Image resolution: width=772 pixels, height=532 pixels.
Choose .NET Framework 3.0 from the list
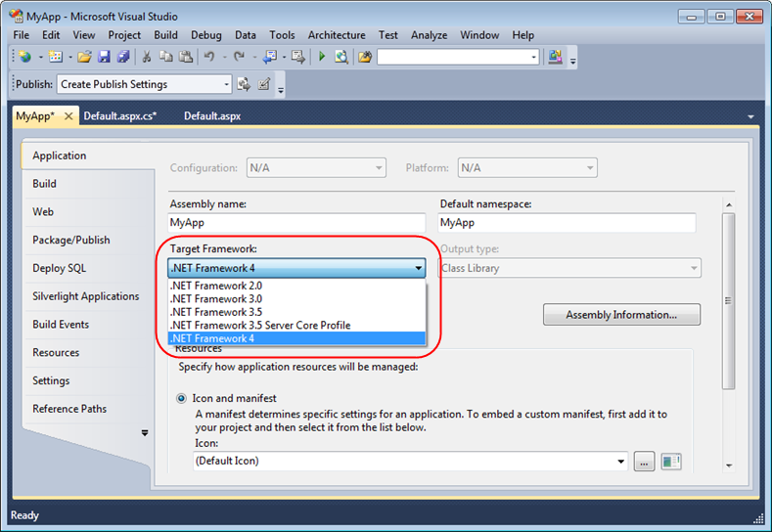point(296,298)
